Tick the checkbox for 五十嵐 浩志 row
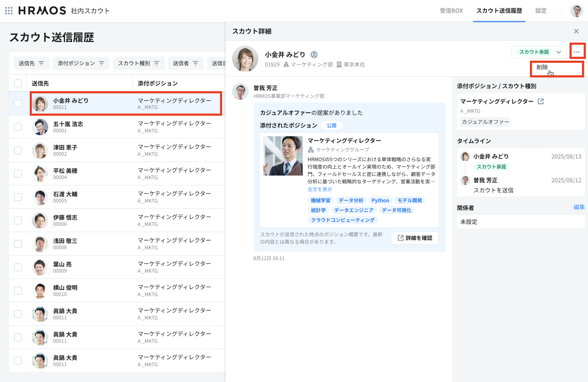This screenshot has width=588, height=382. [18, 127]
